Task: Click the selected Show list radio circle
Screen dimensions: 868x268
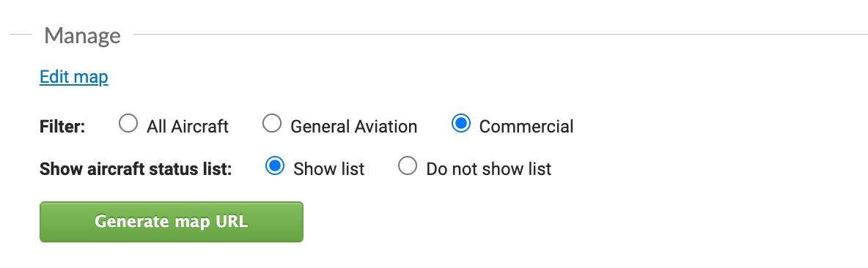Action: pyautogui.click(x=275, y=165)
